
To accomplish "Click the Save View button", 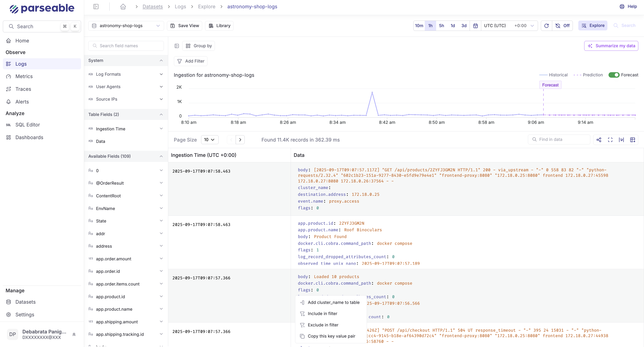I will (x=184, y=26).
